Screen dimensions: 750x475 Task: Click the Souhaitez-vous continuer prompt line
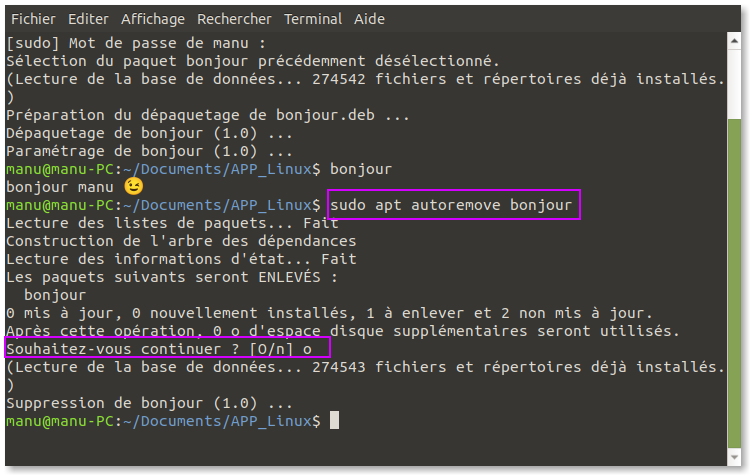[159, 349]
